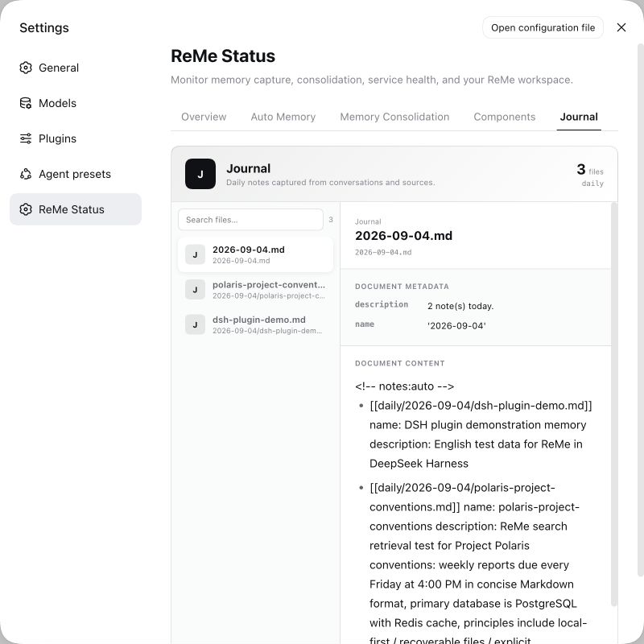Switch to the Overview tab

(204, 117)
